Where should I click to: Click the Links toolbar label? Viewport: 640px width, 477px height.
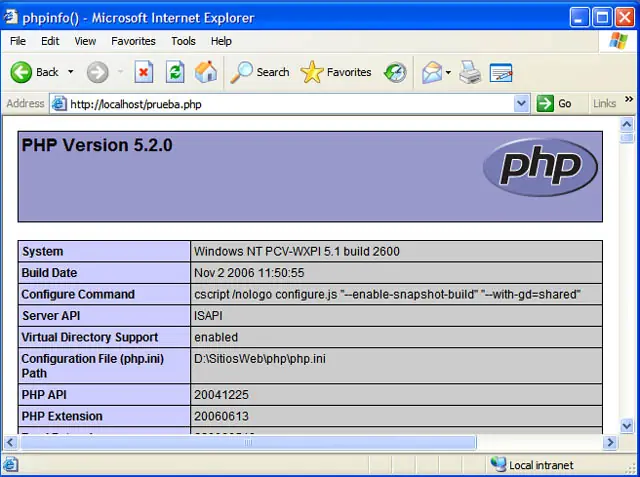coord(604,104)
